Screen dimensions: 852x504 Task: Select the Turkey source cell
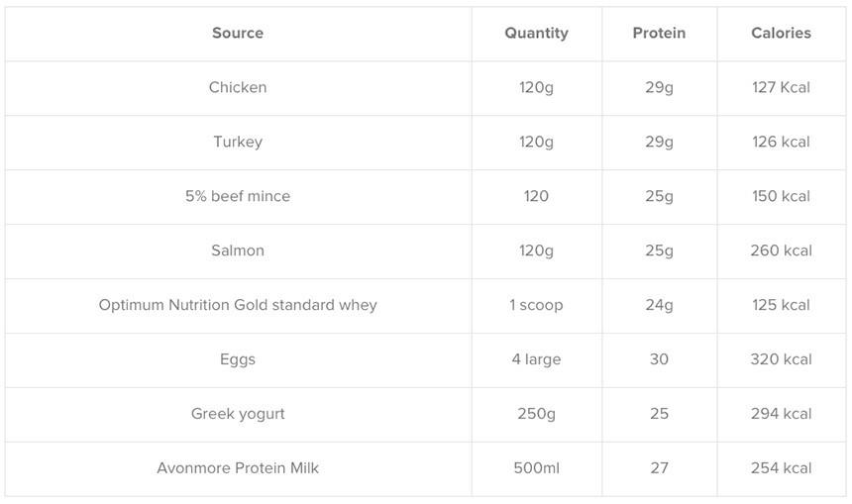point(238,142)
